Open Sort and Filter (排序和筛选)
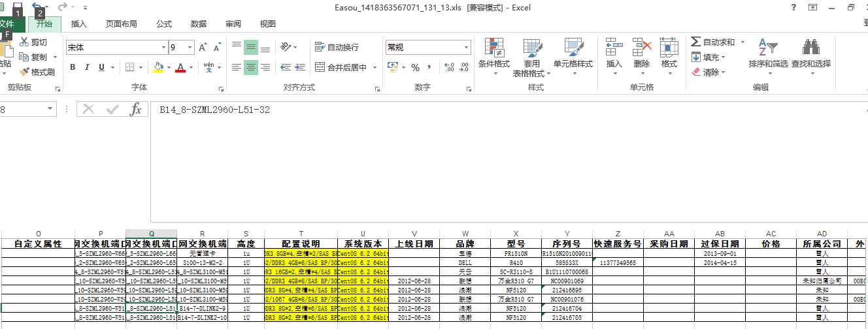 click(x=768, y=57)
